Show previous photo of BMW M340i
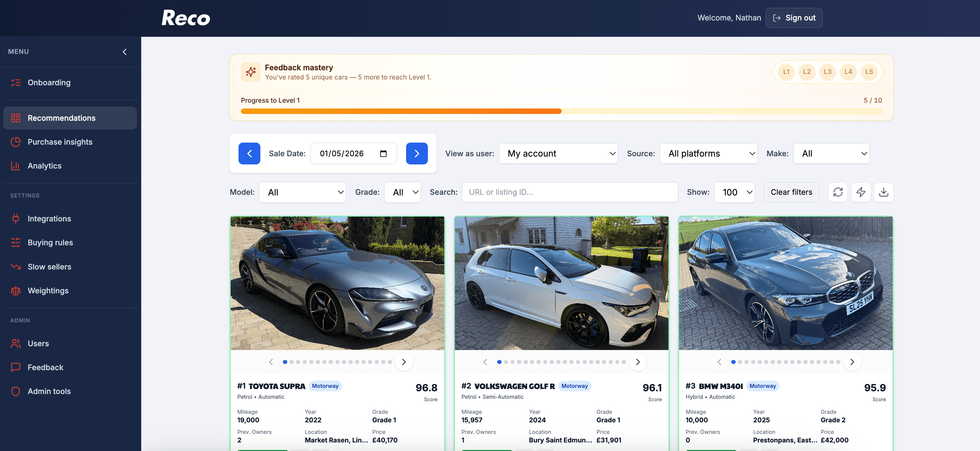This screenshot has width=980, height=451. click(x=719, y=362)
